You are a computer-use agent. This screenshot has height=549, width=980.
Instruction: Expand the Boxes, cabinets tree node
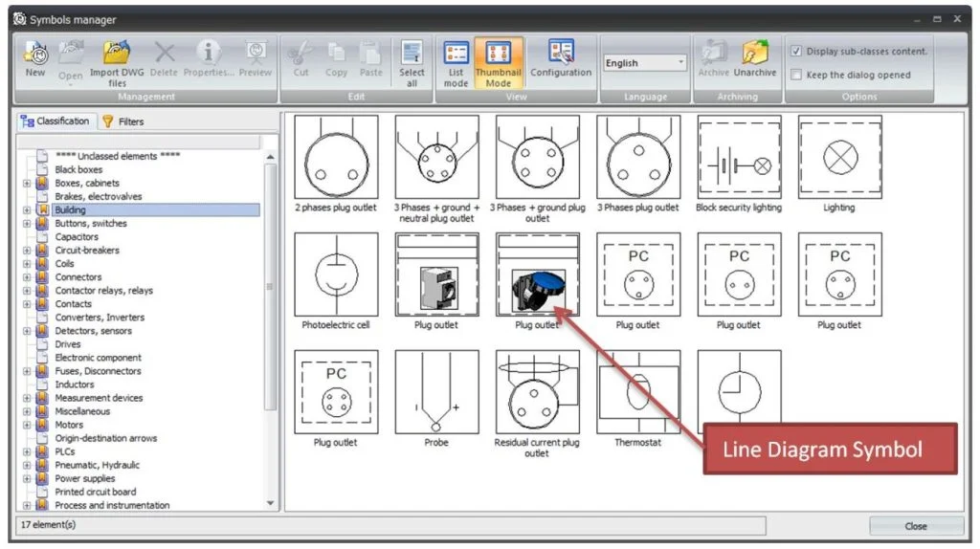click(x=27, y=183)
